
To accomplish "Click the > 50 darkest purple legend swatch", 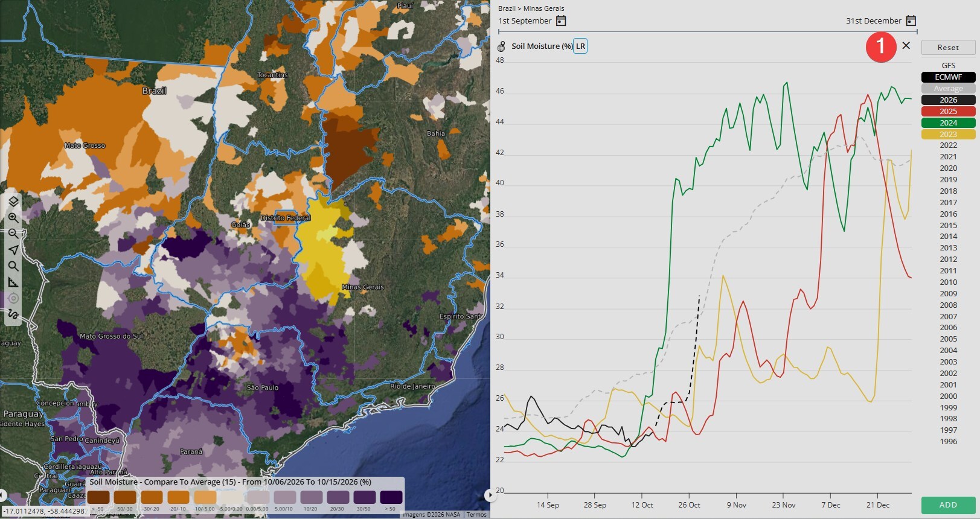I will (391, 497).
